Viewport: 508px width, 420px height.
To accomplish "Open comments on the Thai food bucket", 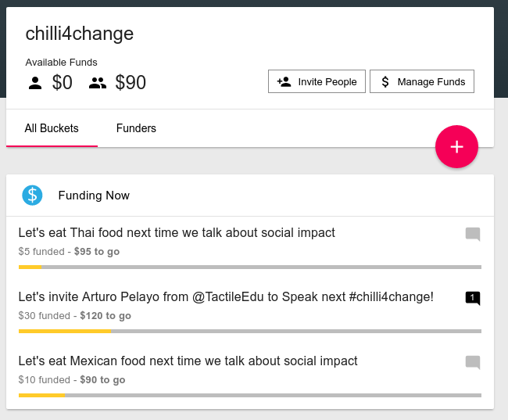I will coord(473,234).
